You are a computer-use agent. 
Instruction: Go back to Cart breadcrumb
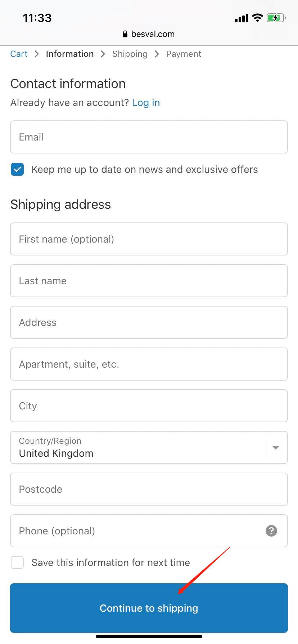tap(19, 54)
